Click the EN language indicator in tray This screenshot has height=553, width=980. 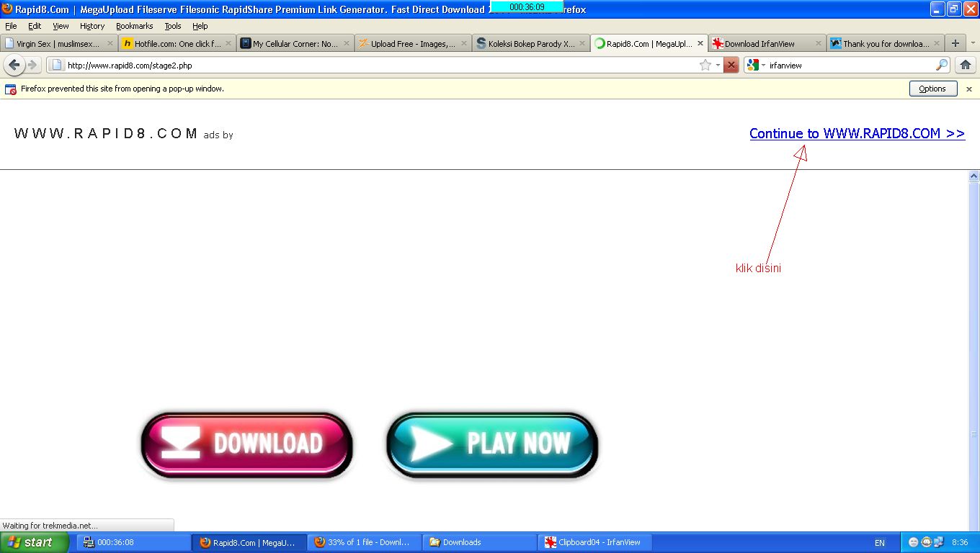[879, 543]
